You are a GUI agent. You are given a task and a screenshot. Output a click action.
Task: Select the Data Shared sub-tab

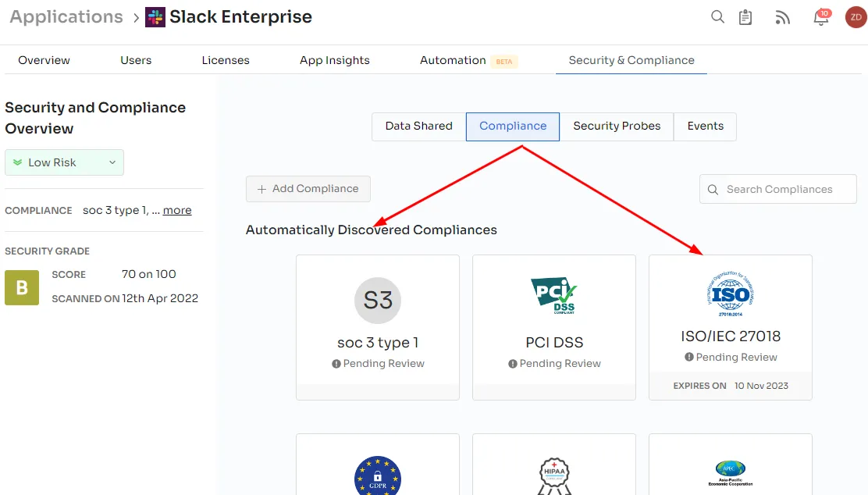click(x=419, y=126)
